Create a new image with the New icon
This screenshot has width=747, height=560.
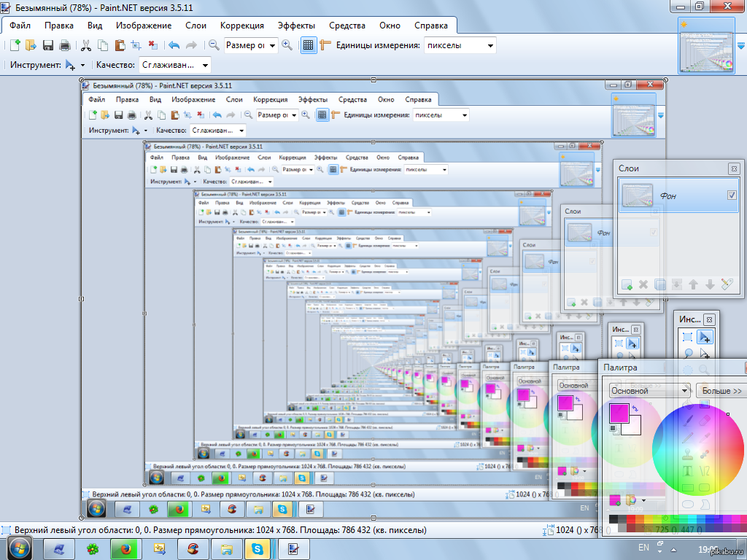pos(15,45)
